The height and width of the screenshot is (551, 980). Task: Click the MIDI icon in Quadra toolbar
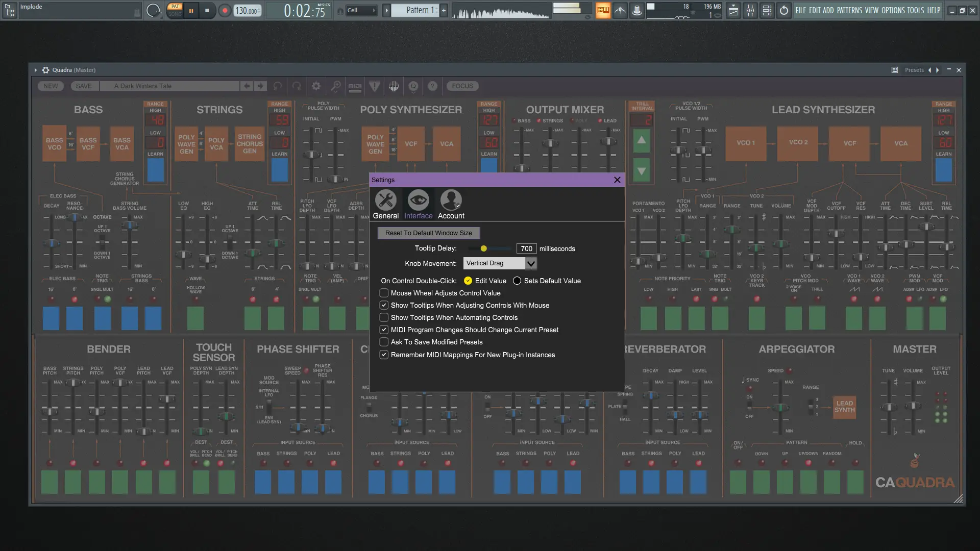(x=355, y=86)
